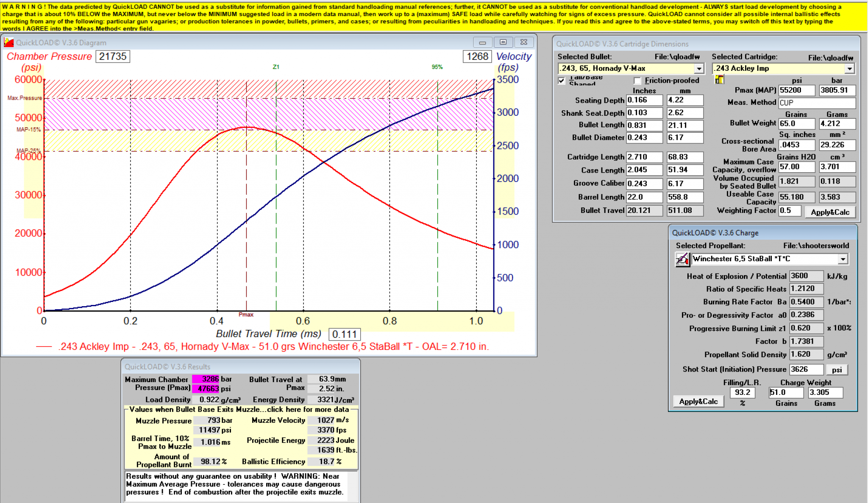
Task: Click the psi unit button for Shot Start Pressure
Action: 837,370
